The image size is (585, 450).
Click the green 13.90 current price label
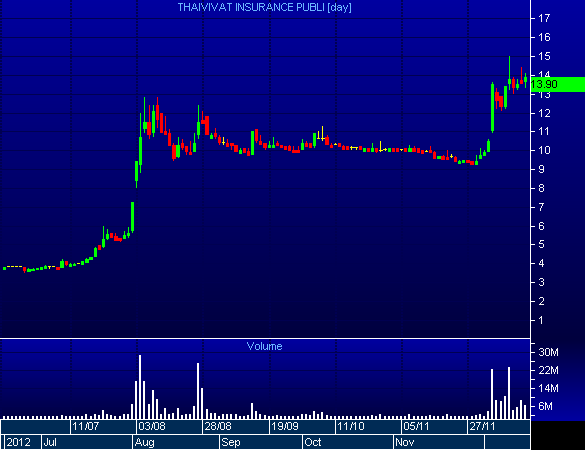point(557,84)
